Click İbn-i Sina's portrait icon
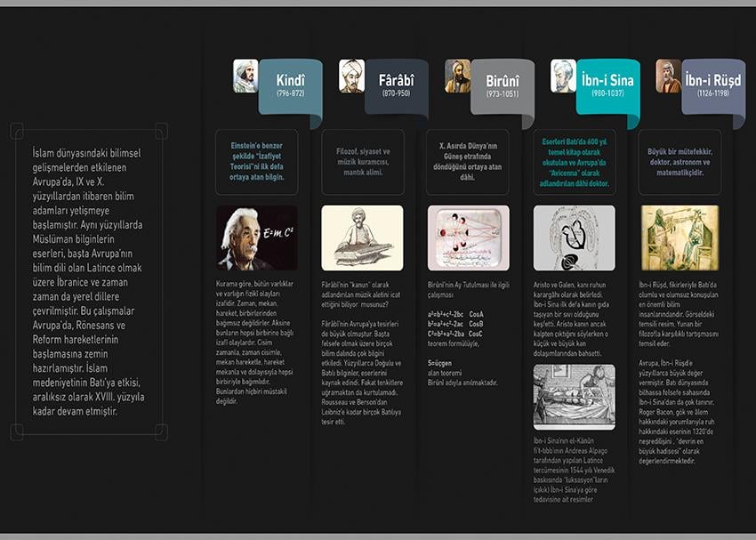Image resolution: width=756 pixels, height=540 pixels. tap(563, 77)
